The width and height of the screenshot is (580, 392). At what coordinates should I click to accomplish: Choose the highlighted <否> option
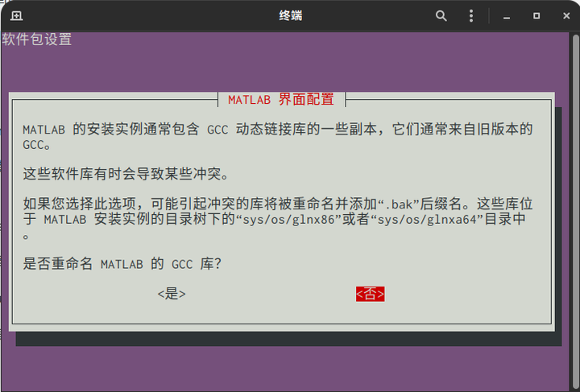(x=371, y=294)
